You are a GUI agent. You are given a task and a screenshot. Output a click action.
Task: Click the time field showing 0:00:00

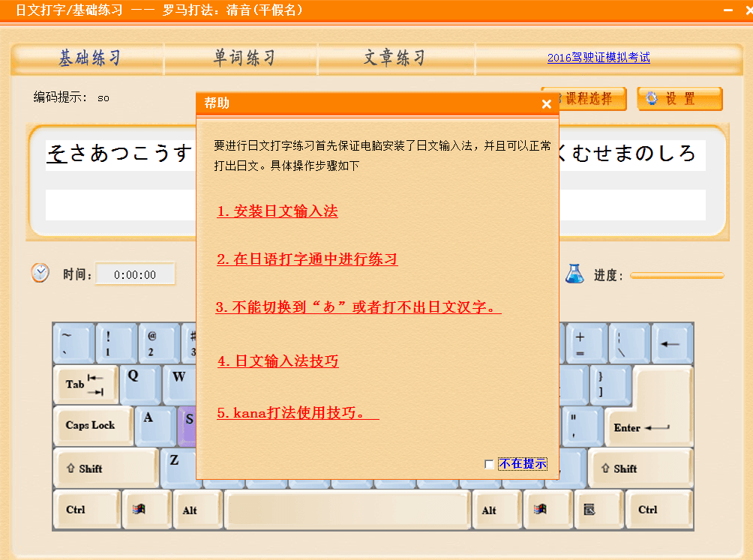pos(135,274)
